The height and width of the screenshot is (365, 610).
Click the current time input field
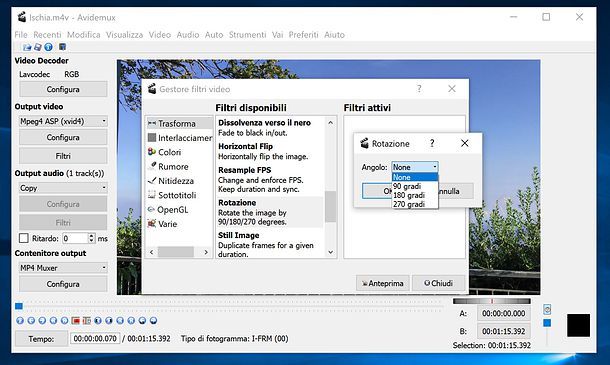95,339
